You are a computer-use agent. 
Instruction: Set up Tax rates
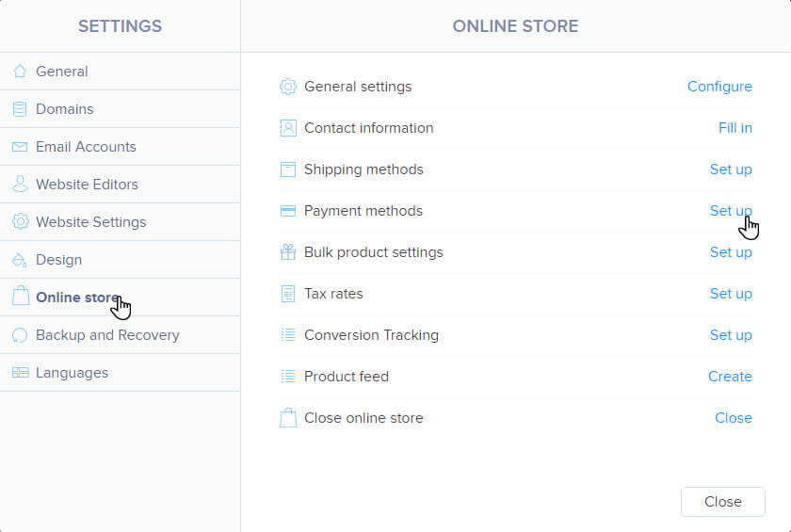(731, 294)
